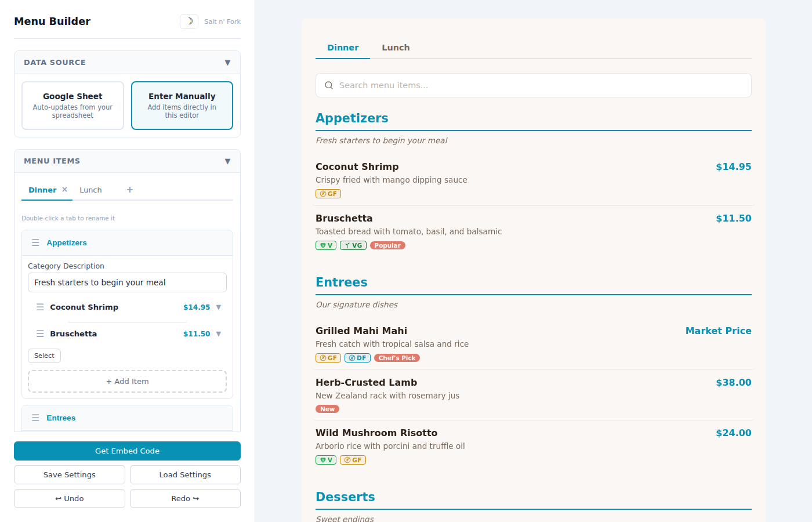Collapse the MENU ITEMS section
Viewport: 812px width, 522px height.
pos(227,161)
